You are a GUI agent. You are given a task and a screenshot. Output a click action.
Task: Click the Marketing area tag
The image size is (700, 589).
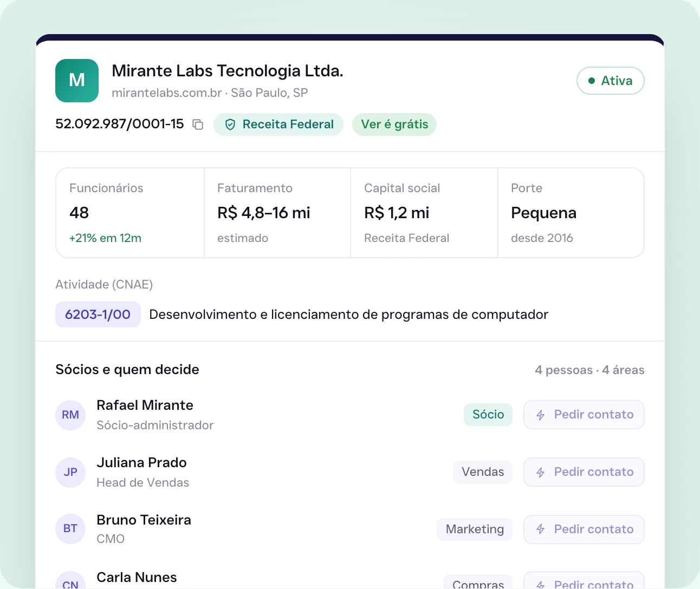475,529
